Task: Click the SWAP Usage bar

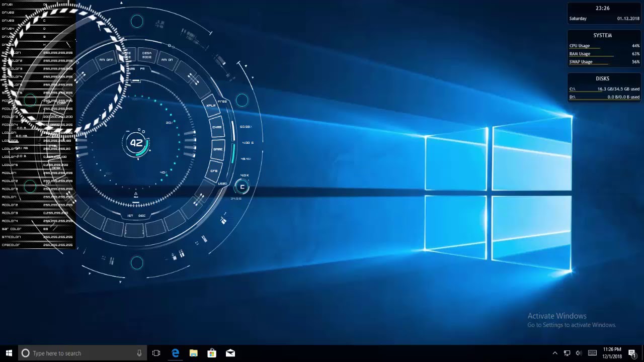Action: [604, 62]
